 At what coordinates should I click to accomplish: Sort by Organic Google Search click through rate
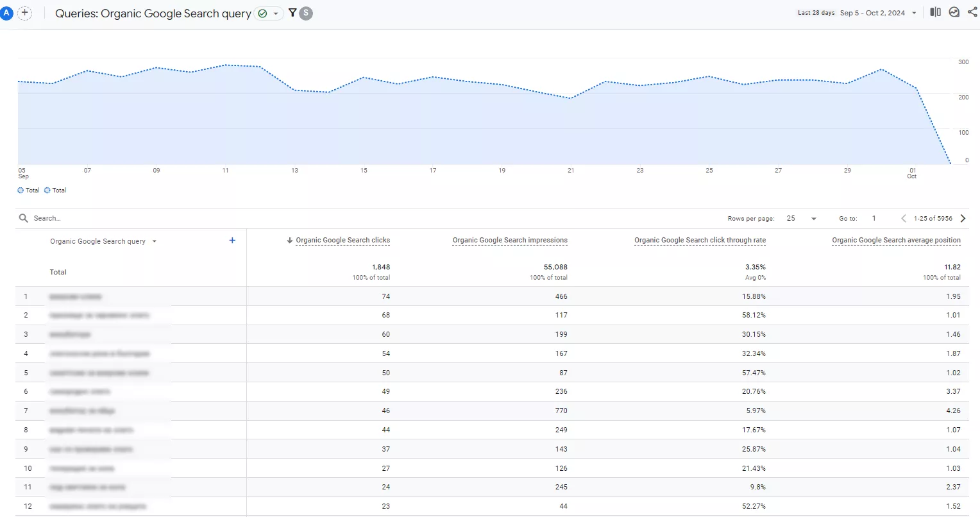pyautogui.click(x=700, y=241)
